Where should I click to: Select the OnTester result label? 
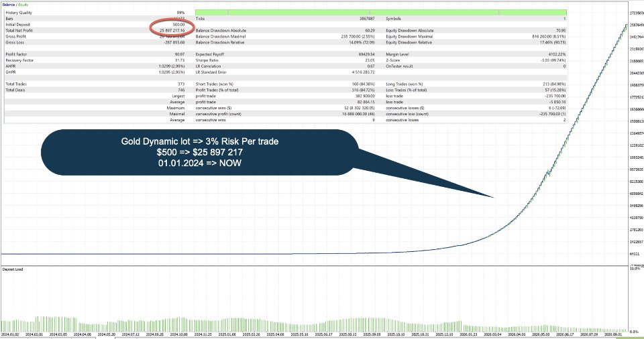399,66
